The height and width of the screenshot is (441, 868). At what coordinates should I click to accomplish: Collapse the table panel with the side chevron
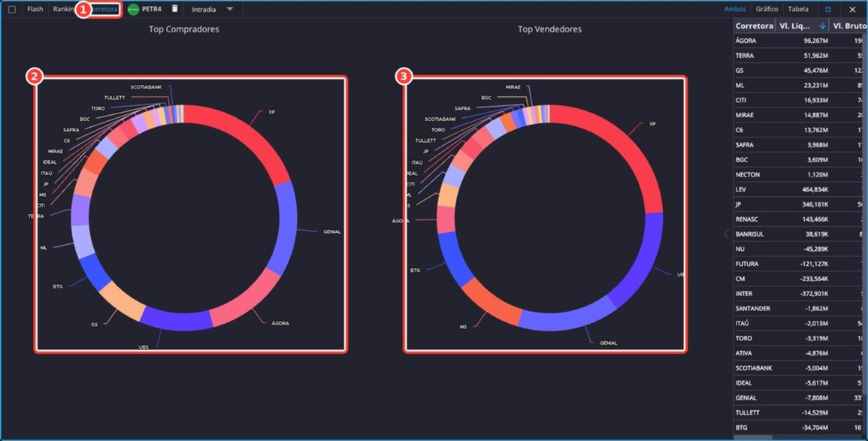725,234
